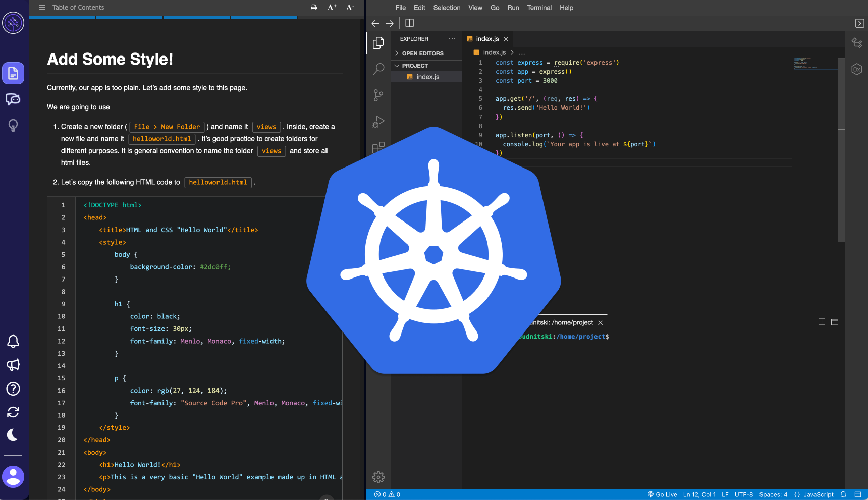Click index.js in the editor breadcrumb
Screen dimensions: 868x500
[x=494, y=52]
